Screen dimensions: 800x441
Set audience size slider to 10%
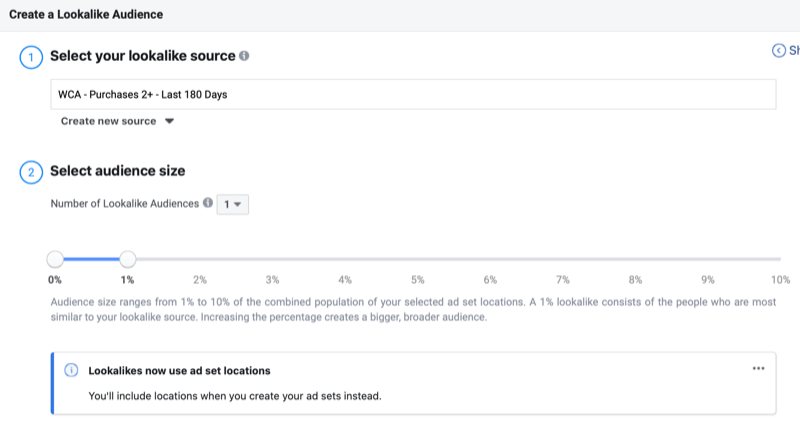coord(780,260)
